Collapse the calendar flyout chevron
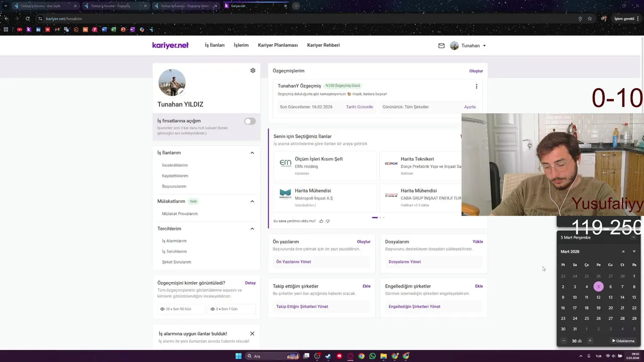The image size is (644, 362). 634,237
